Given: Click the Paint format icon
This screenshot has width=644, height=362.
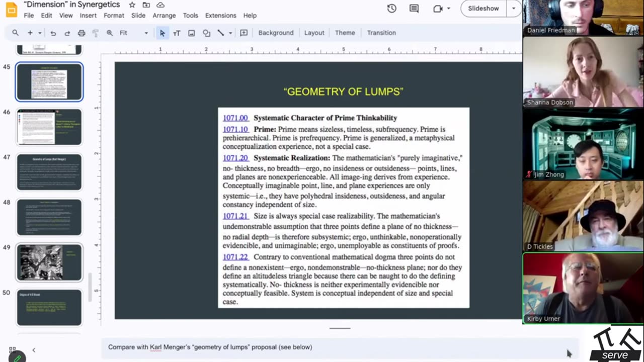Looking at the screenshot, I should [x=96, y=33].
